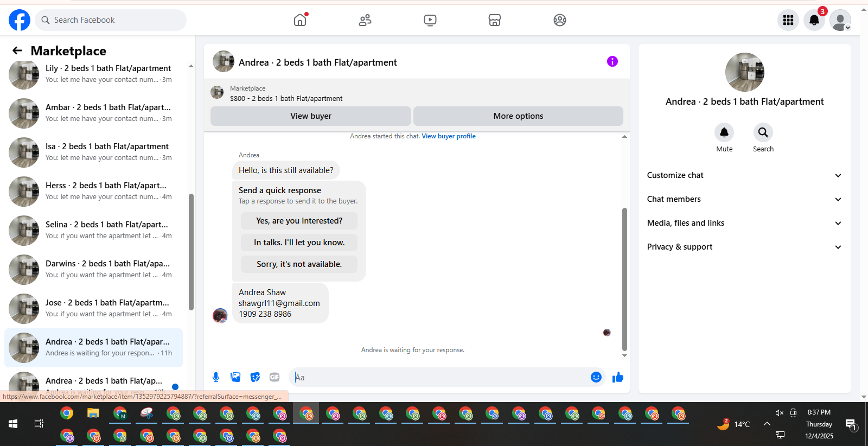Viewport: 868px width, 446px height.
Task: Send quick reply In talks. I'll let you know.
Action: point(299,243)
